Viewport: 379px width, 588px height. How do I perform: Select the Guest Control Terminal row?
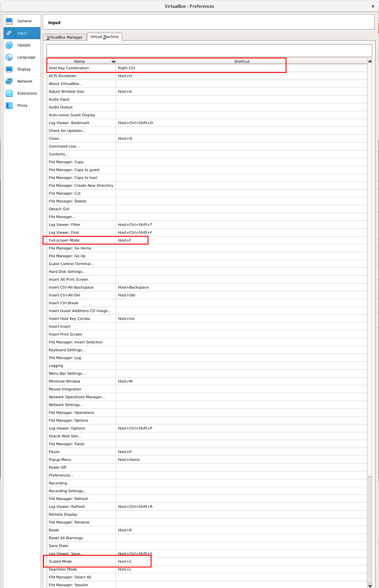pyautogui.click(x=207, y=264)
